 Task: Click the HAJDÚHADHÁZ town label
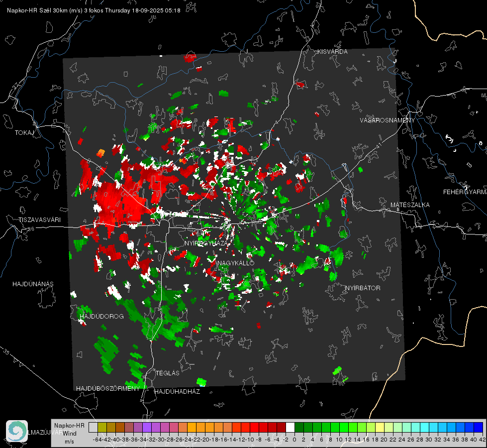177,391
